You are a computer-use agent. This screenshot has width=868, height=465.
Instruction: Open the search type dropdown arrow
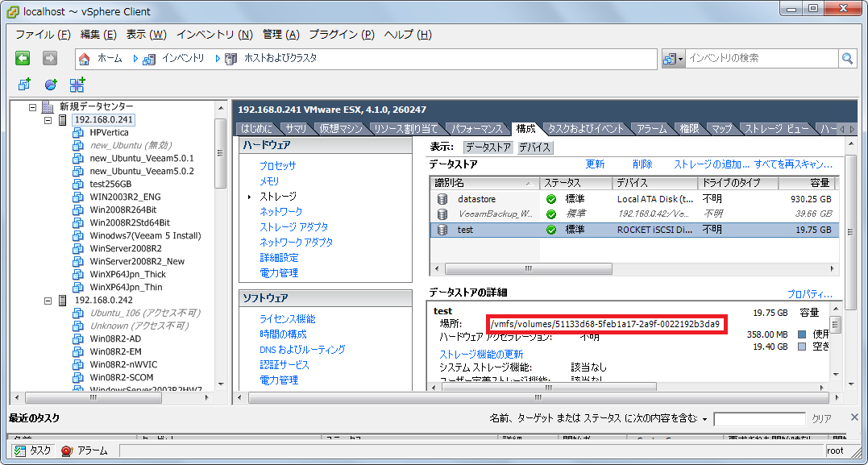coord(679,59)
